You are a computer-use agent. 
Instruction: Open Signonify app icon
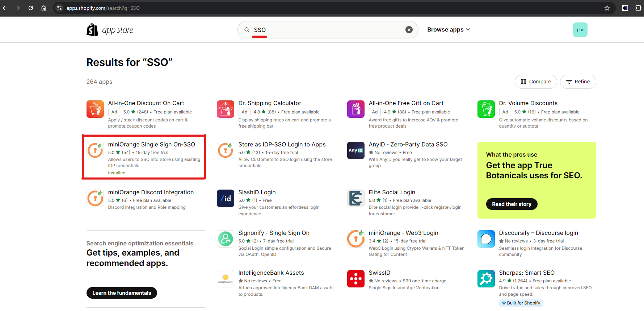226,239
